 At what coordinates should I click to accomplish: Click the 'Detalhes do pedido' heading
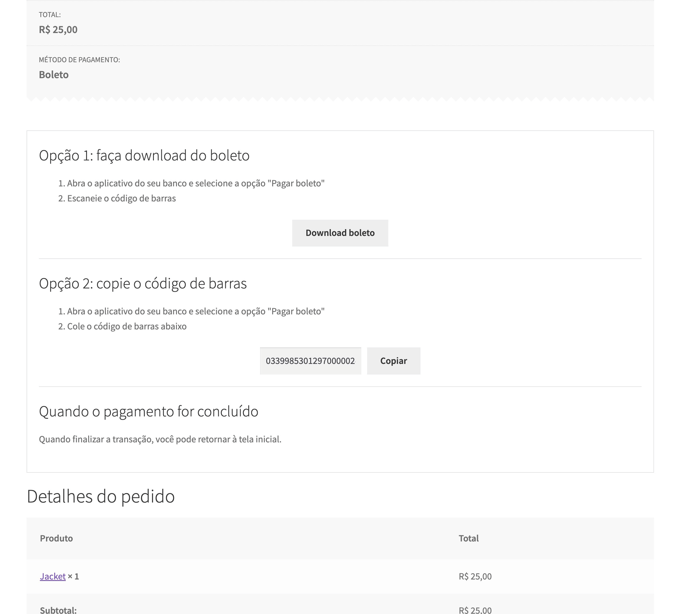100,496
